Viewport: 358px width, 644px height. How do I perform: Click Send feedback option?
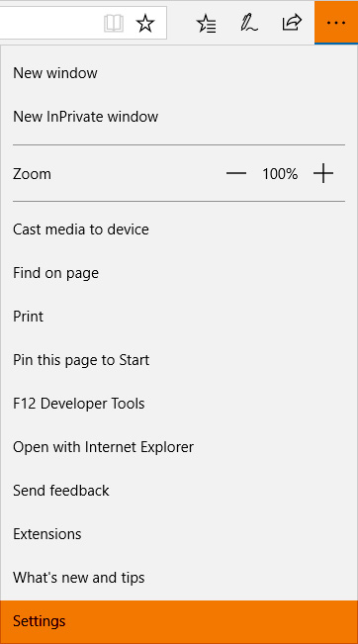click(x=179, y=491)
